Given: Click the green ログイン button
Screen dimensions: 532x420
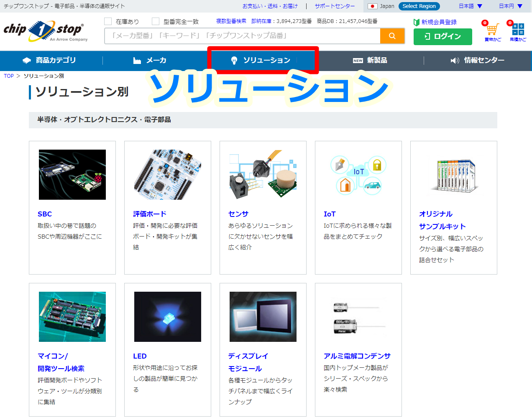Looking at the screenshot, I should tap(442, 37).
